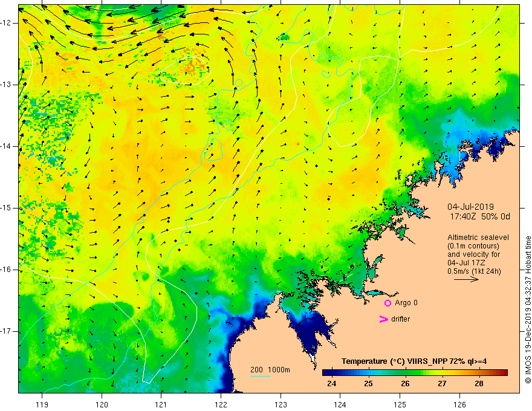
Task: Click longitude axis label 121
Action: pyautogui.click(x=161, y=404)
